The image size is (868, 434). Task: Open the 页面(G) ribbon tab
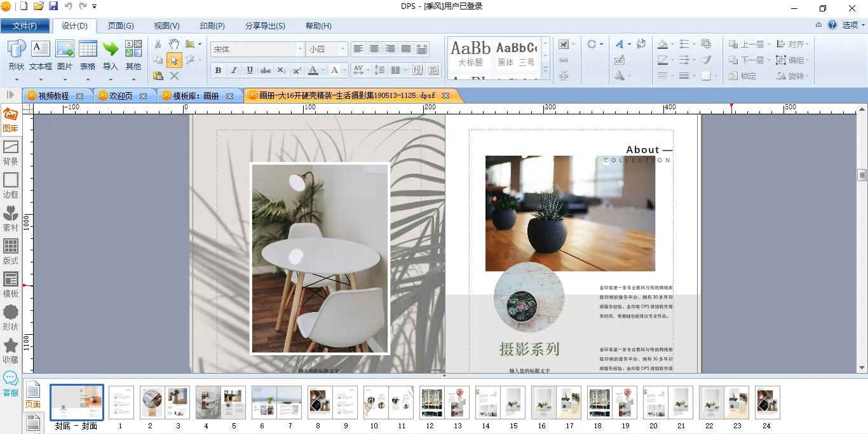tap(121, 26)
